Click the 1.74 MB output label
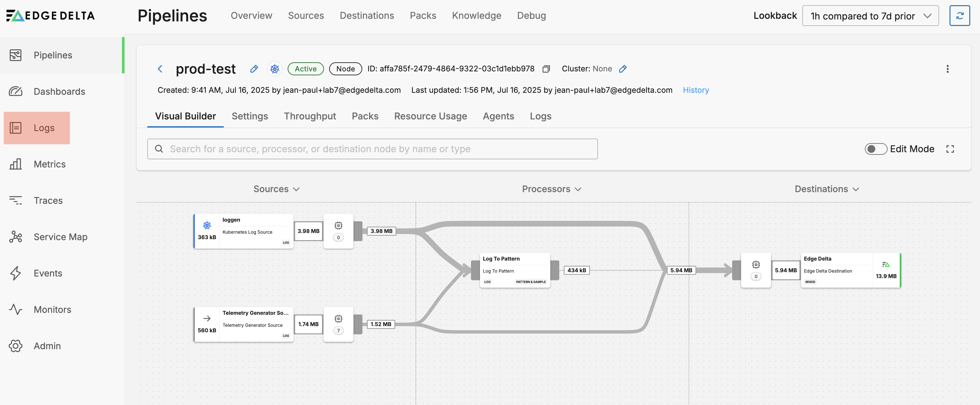This screenshot has width=980, height=405. 308,324
